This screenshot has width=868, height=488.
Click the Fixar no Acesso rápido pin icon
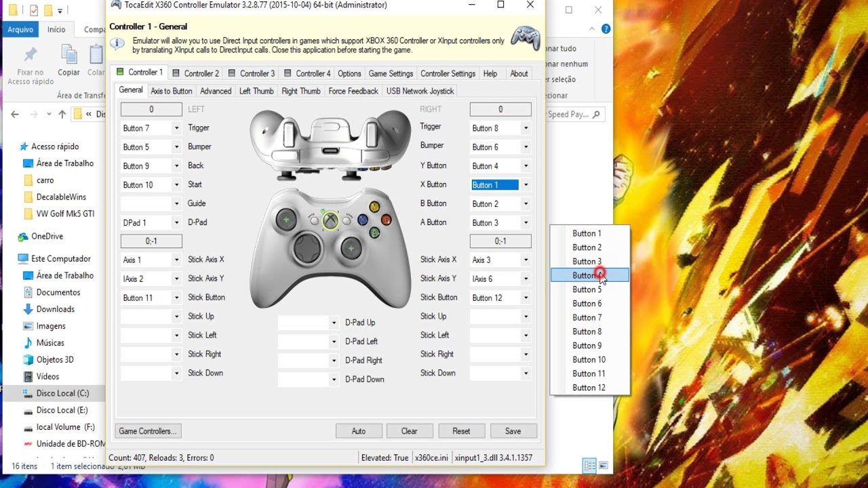click(x=31, y=54)
